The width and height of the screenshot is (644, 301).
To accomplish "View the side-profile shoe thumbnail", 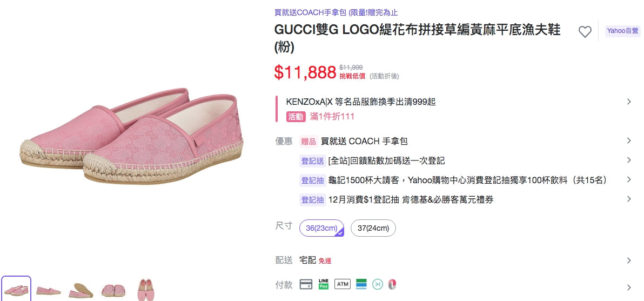I will coord(49,290).
